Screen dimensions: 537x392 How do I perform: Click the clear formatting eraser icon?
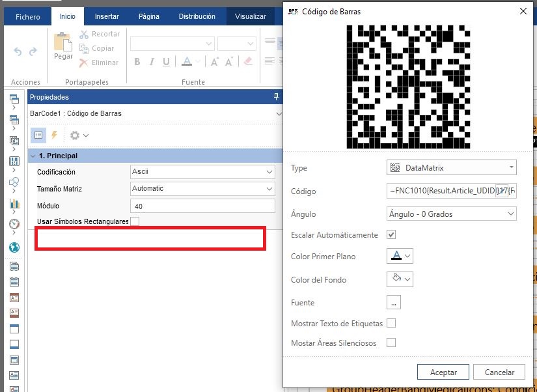[248, 62]
